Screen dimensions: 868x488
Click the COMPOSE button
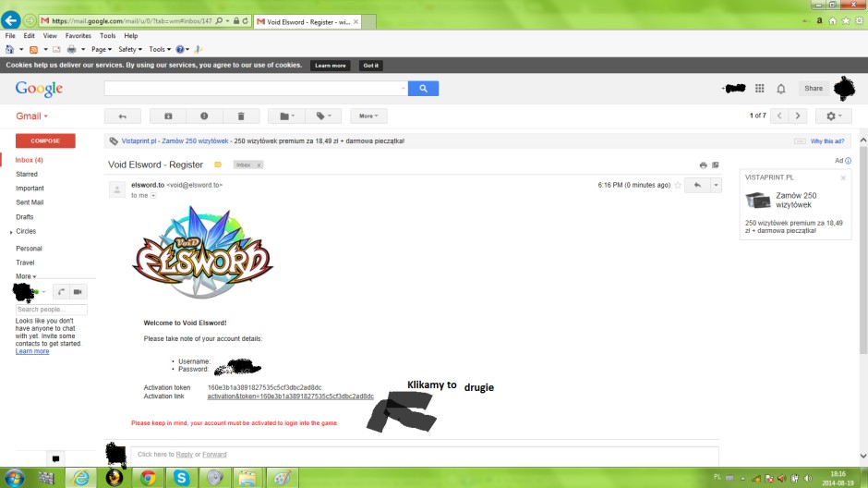(x=45, y=140)
